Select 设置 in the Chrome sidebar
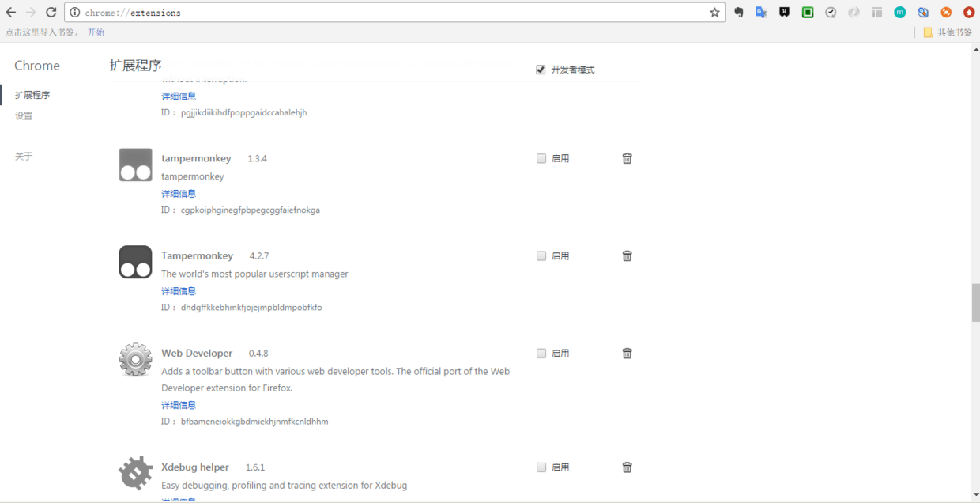This screenshot has width=980, height=503. 24,115
